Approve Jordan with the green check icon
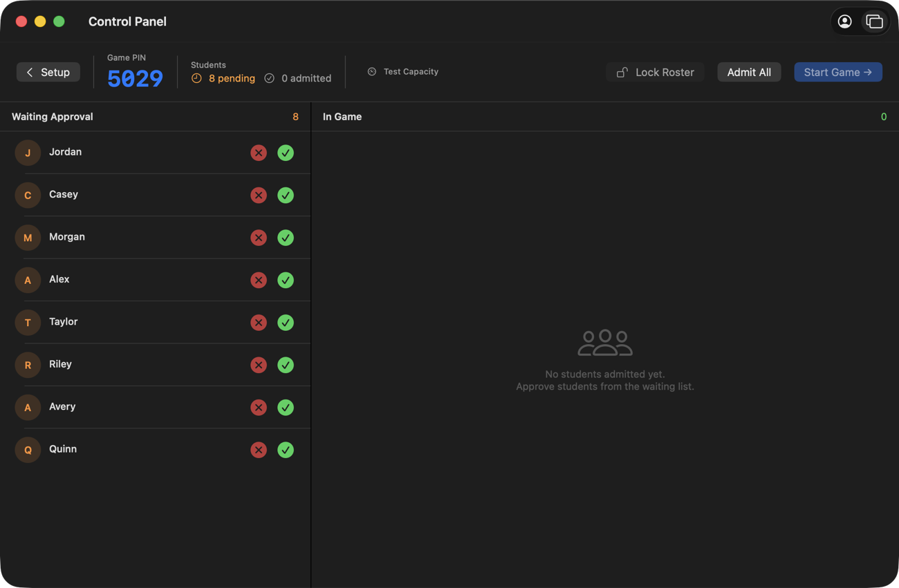This screenshot has width=899, height=588. (x=286, y=153)
